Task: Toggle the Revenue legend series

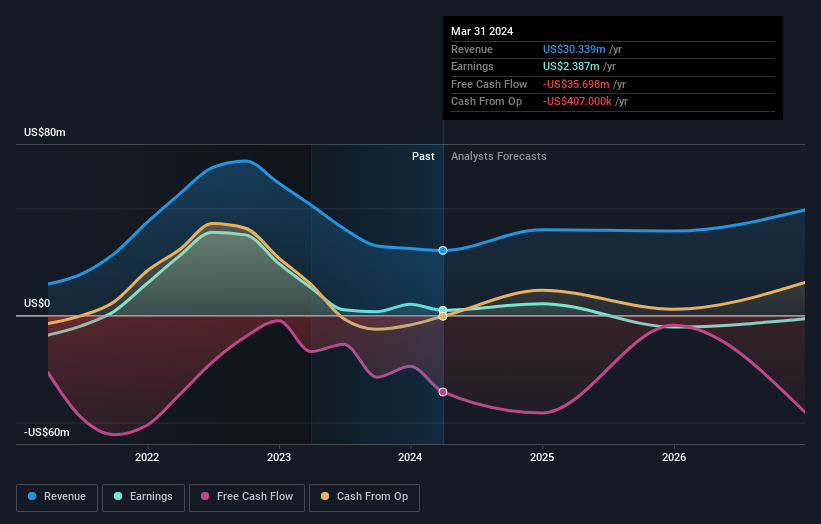Action: (57, 497)
